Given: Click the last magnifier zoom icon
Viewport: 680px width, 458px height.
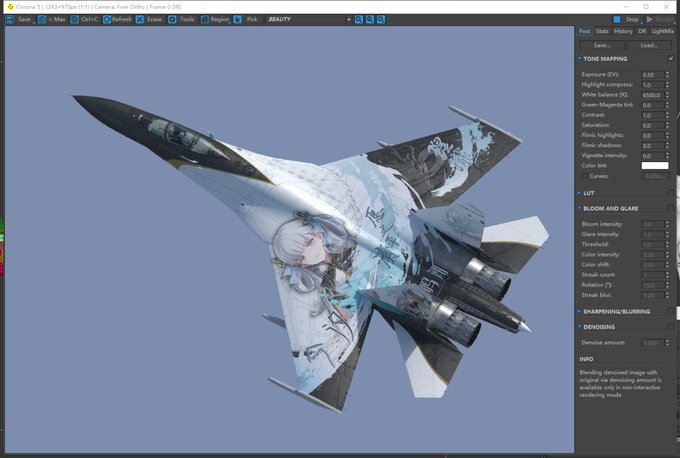Looking at the screenshot, I should point(381,20).
